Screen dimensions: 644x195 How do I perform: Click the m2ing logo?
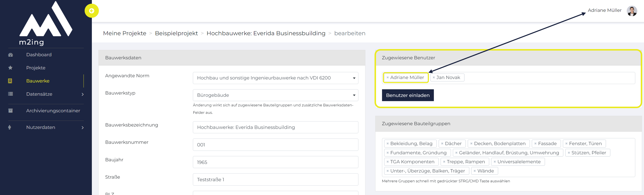coord(46,24)
